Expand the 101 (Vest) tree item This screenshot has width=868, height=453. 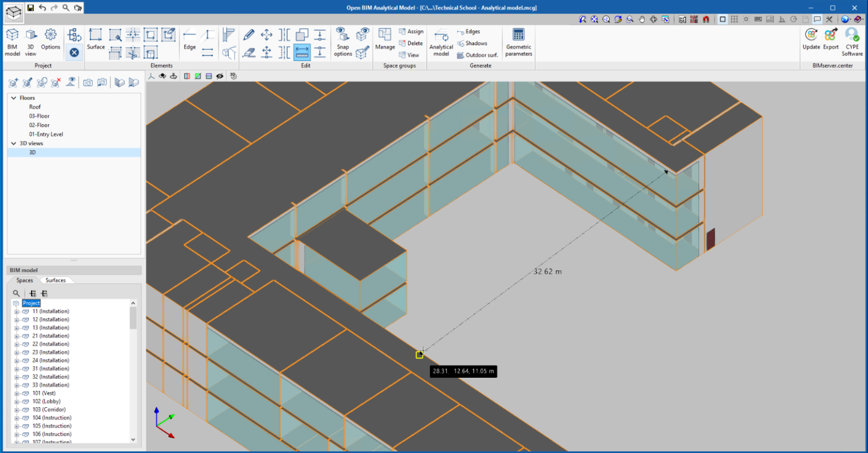[16, 392]
